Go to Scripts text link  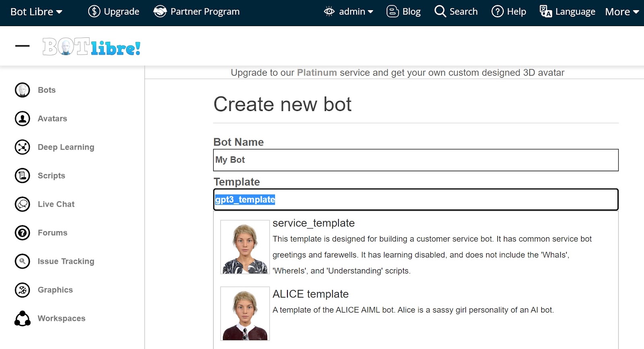tap(52, 176)
